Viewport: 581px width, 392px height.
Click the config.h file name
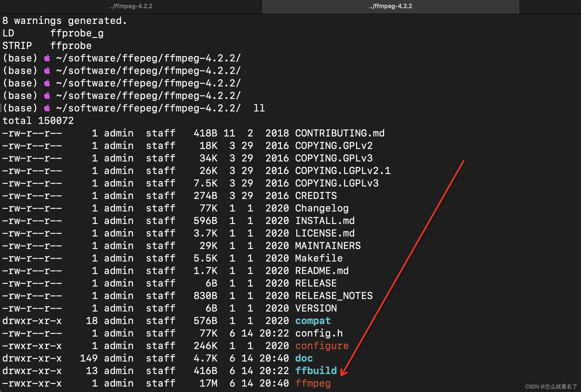[x=319, y=333]
